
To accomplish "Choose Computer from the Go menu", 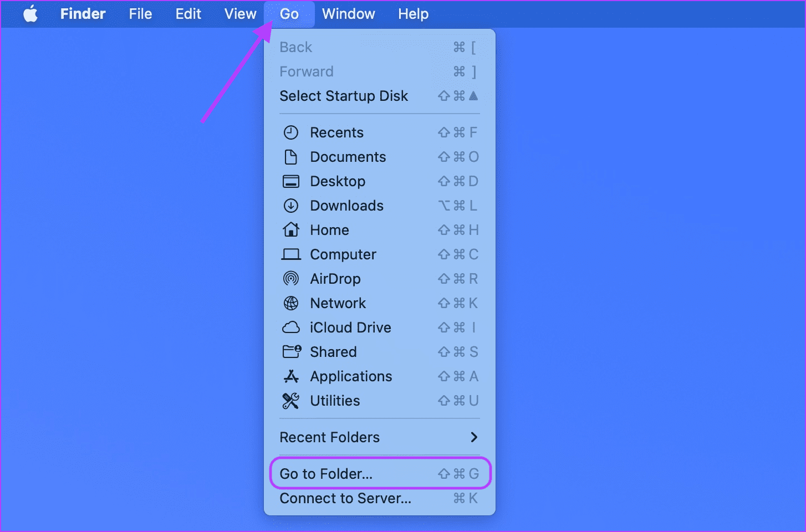I will pos(380,254).
